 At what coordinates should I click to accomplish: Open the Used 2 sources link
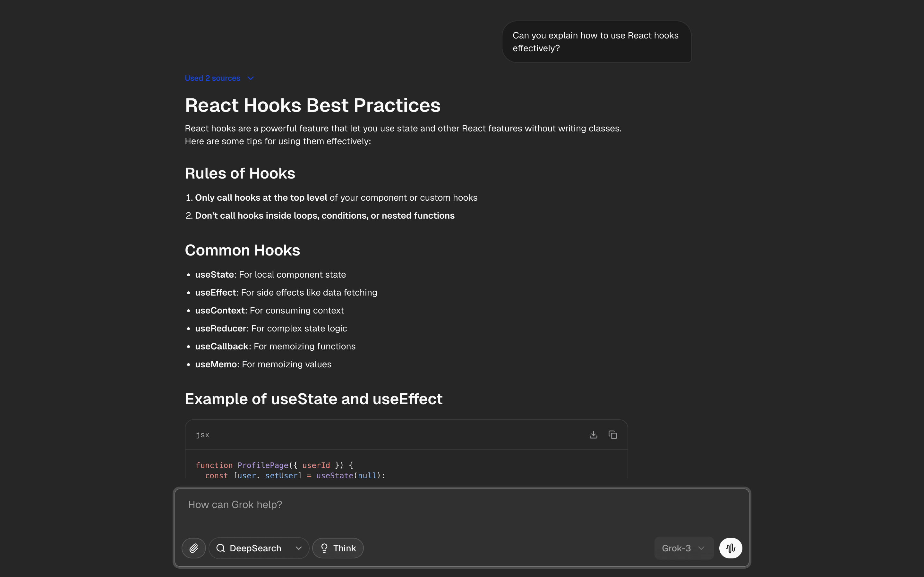tap(212, 78)
